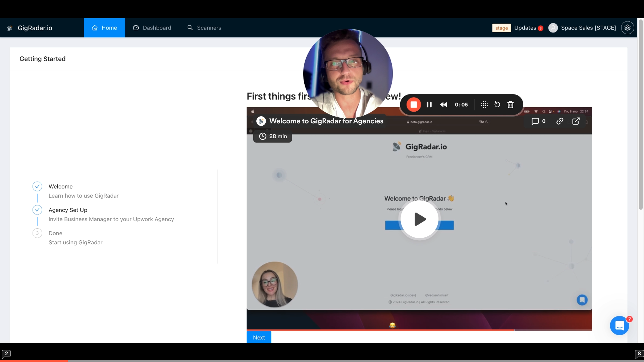
Task: Select the Welcome step checkmark
Action: (37, 186)
